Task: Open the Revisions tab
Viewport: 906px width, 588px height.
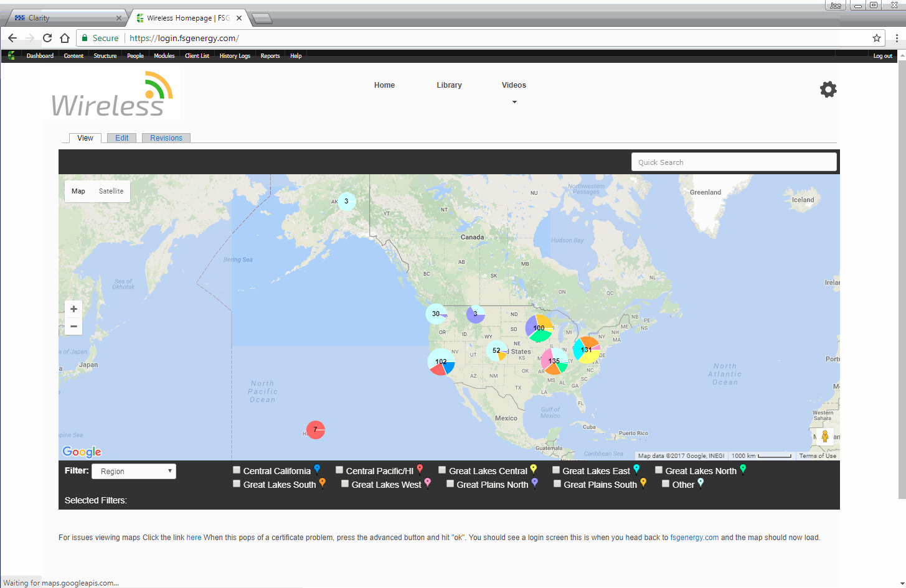Action: (166, 138)
